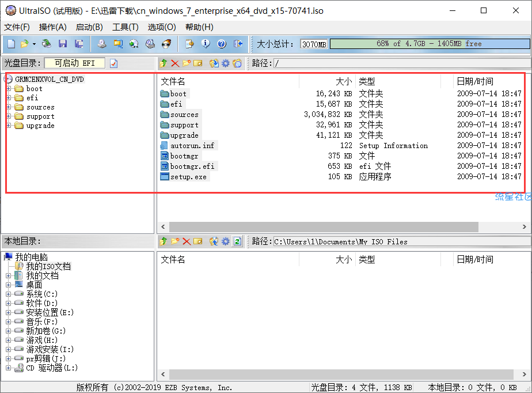
Task: Open Help via the question mark icon
Action: pyautogui.click(x=222, y=44)
